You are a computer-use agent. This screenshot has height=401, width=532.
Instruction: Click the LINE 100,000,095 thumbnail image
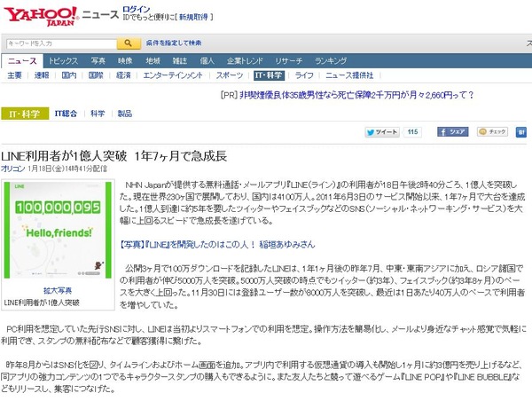tap(58, 230)
